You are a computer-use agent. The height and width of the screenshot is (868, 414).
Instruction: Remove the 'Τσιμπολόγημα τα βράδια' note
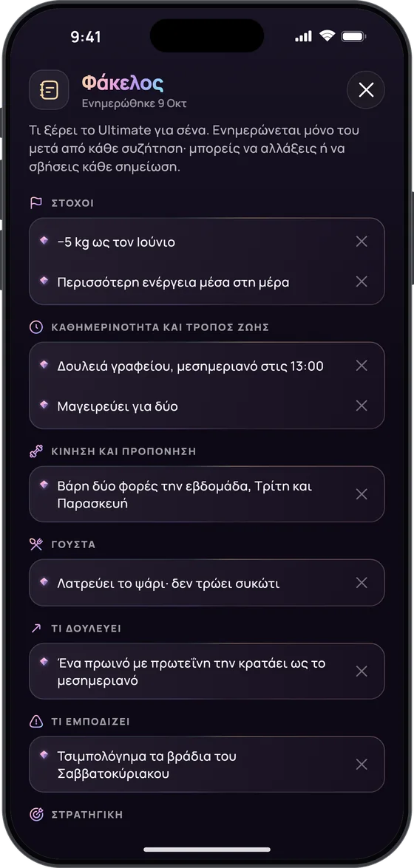click(362, 765)
